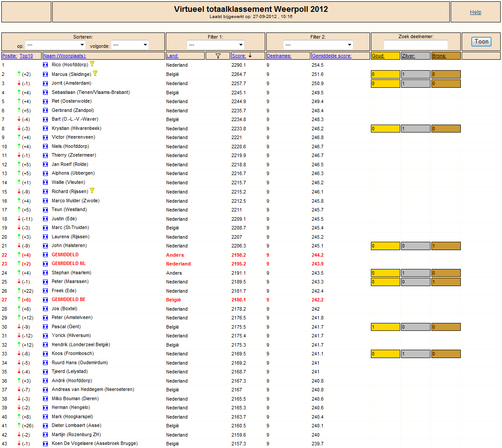Sort by the Zilver column header
Viewport: 502px width, 448px height.
pyautogui.click(x=409, y=56)
